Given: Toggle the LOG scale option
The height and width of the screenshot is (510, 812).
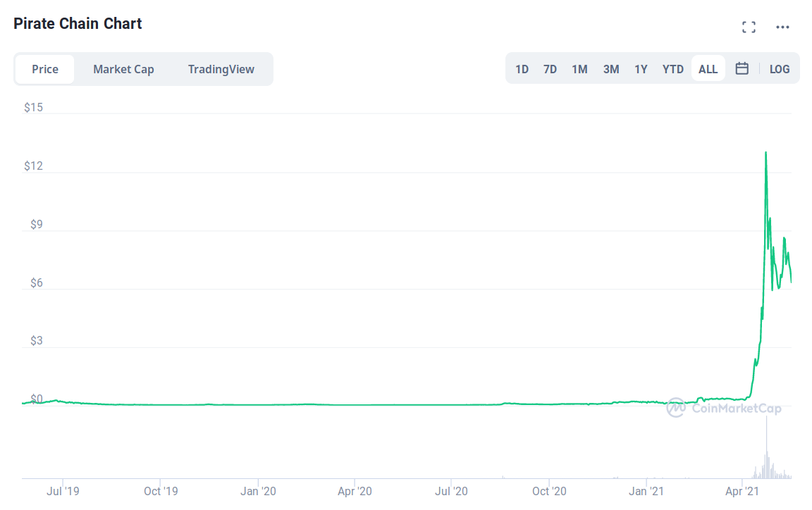Looking at the screenshot, I should [780, 69].
